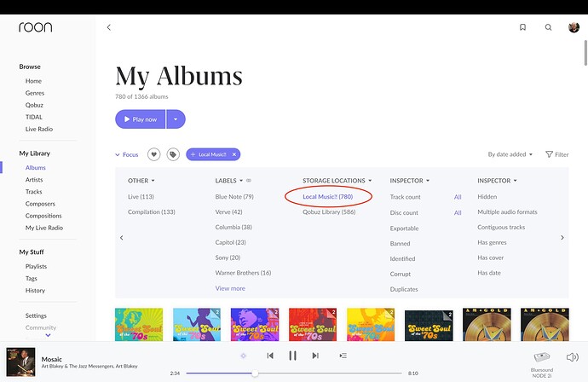Image resolution: width=588 pixels, height=382 pixels.
Task: Open Live Radio in sidebar
Action: [x=39, y=129]
